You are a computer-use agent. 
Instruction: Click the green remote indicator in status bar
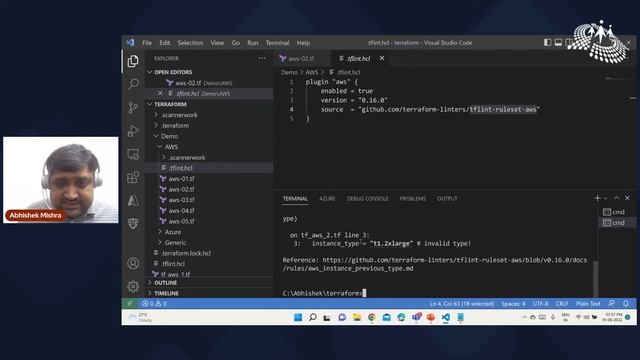[130, 303]
